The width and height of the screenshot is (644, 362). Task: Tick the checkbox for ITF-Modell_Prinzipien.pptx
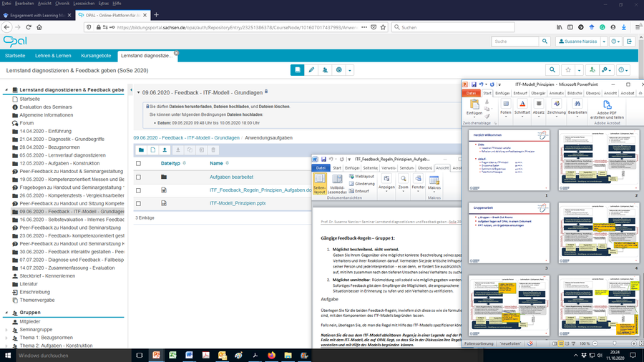(138, 204)
